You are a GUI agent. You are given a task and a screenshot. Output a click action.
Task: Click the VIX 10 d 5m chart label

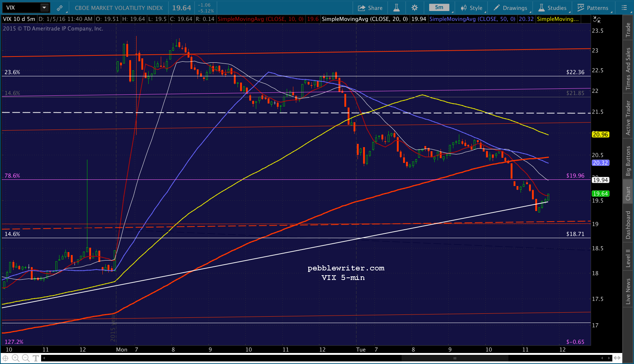[x=19, y=19]
